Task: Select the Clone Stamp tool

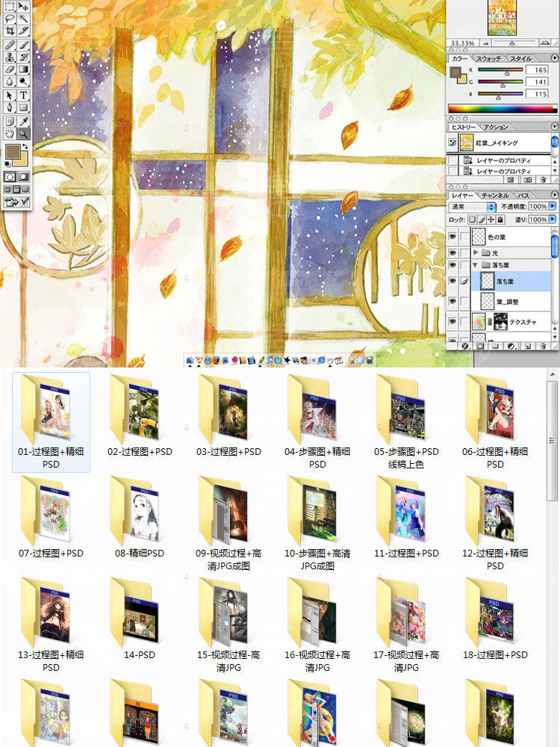Action: pos(10,58)
